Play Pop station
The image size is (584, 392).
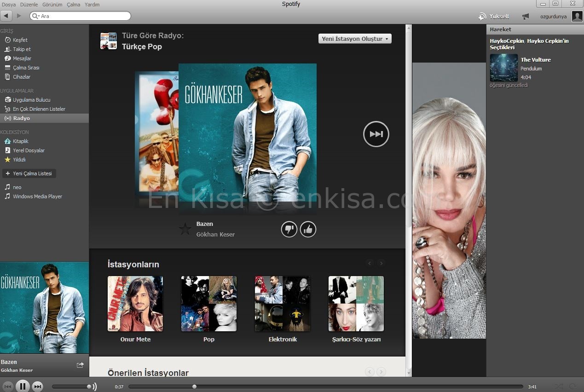[209, 304]
